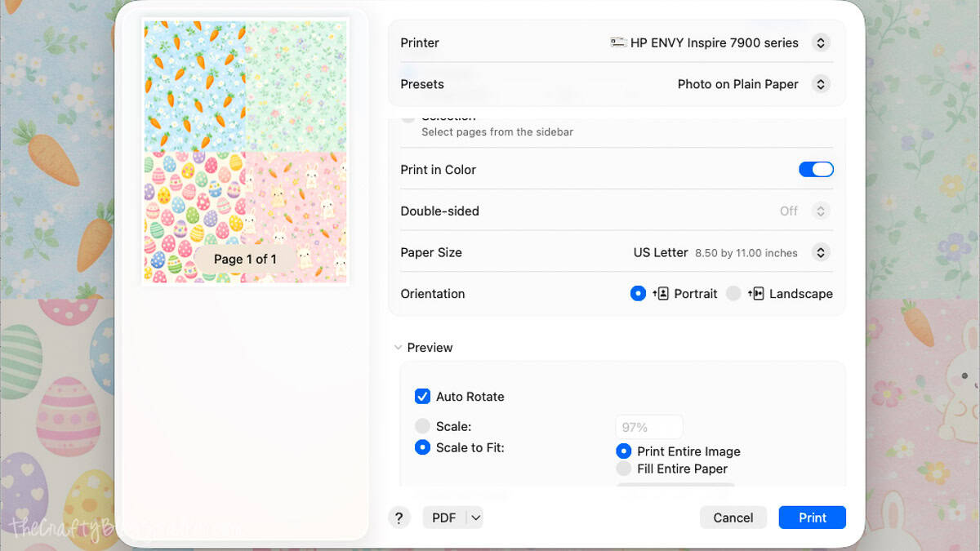Screen dimensions: 980x551
Task: Collapse the Preview section
Action: (399, 347)
